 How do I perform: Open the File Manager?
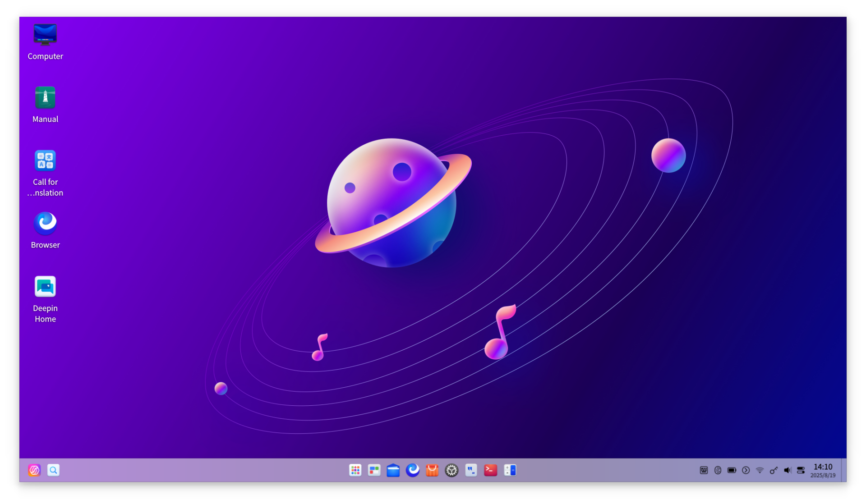(393, 470)
